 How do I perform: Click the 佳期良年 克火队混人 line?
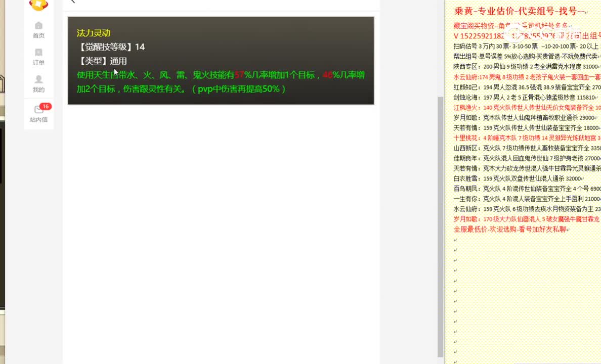(x=527, y=158)
